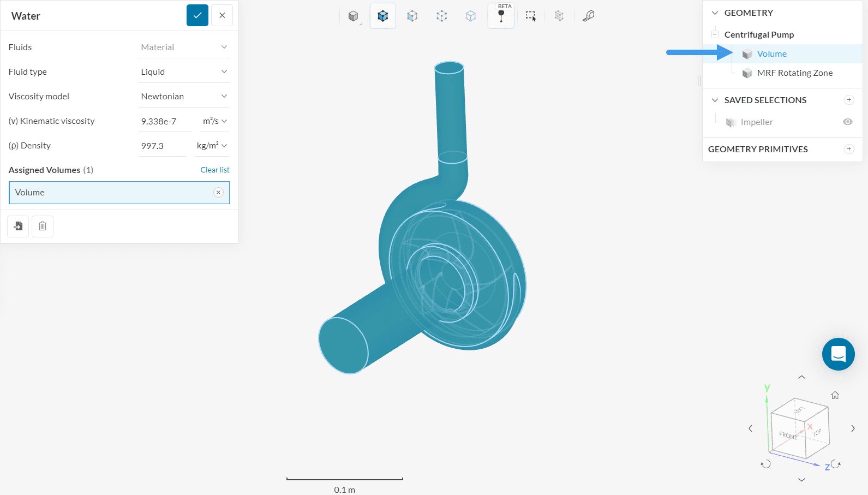The height and width of the screenshot is (495, 868).
Task: Click the measure tape tool icon
Action: (588, 16)
